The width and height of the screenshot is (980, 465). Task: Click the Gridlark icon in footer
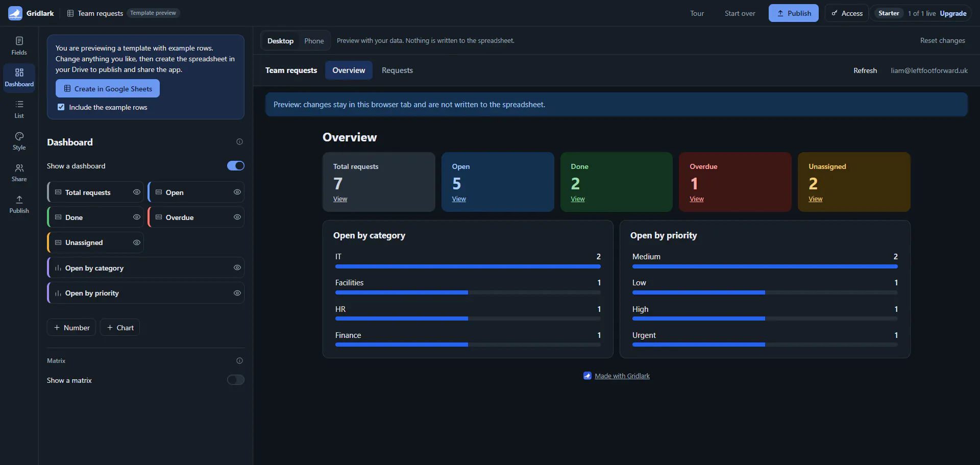[x=587, y=376]
